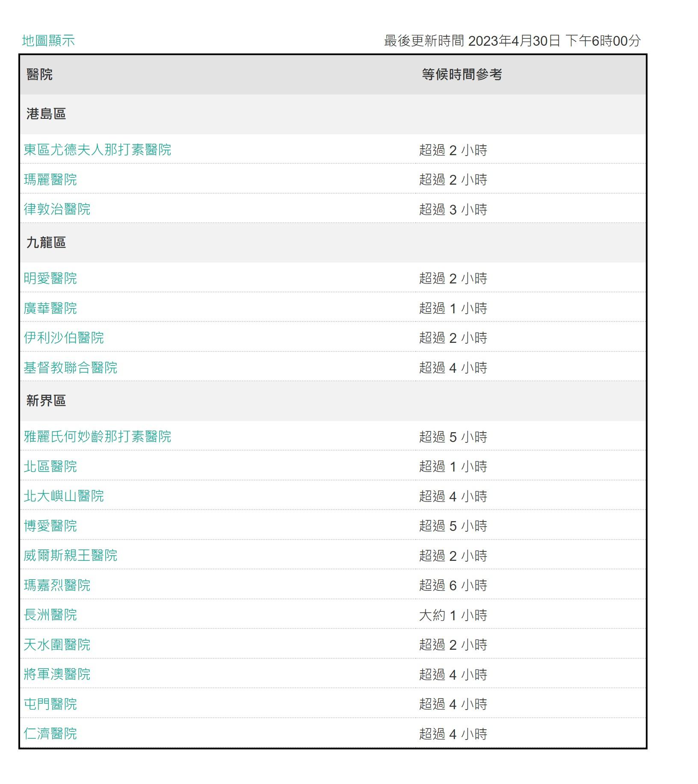Open the 伊利沙伯醫院 link

point(63,337)
